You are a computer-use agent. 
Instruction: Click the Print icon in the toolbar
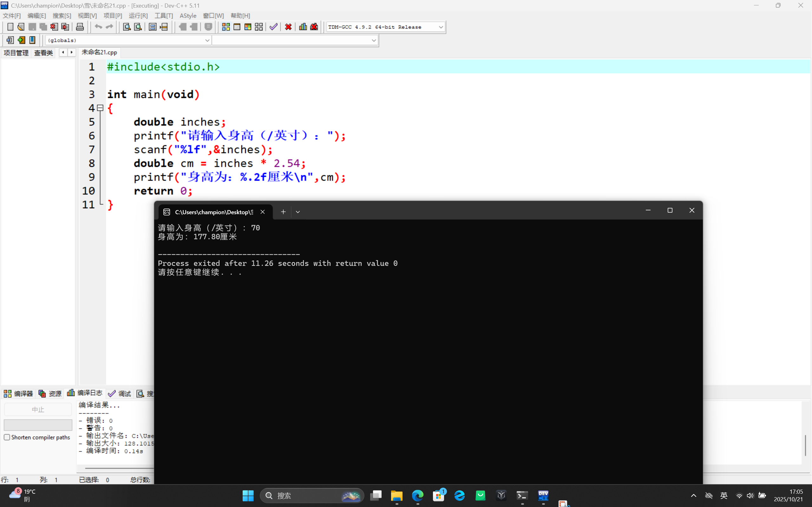coord(80,27)
